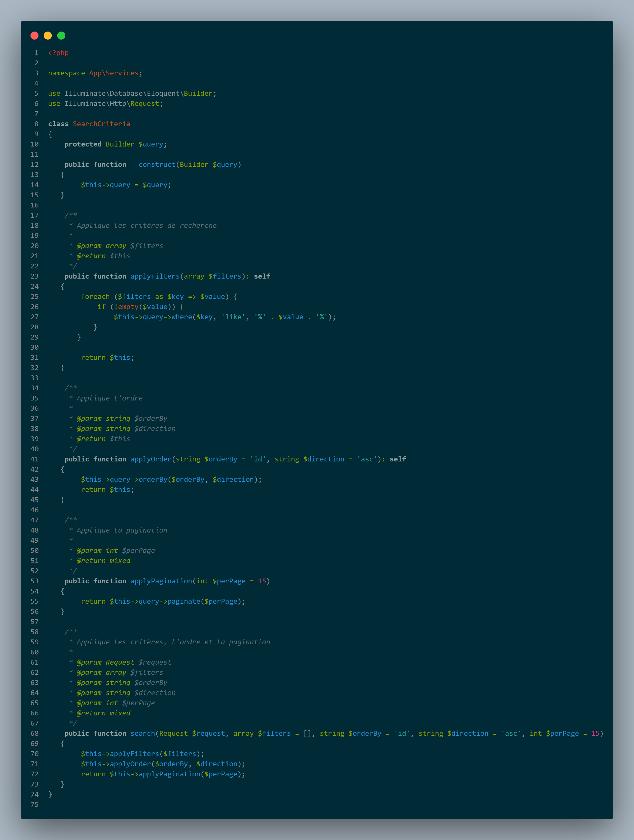Click the red close window dot

pyautogui.click(x=34, y=36)
